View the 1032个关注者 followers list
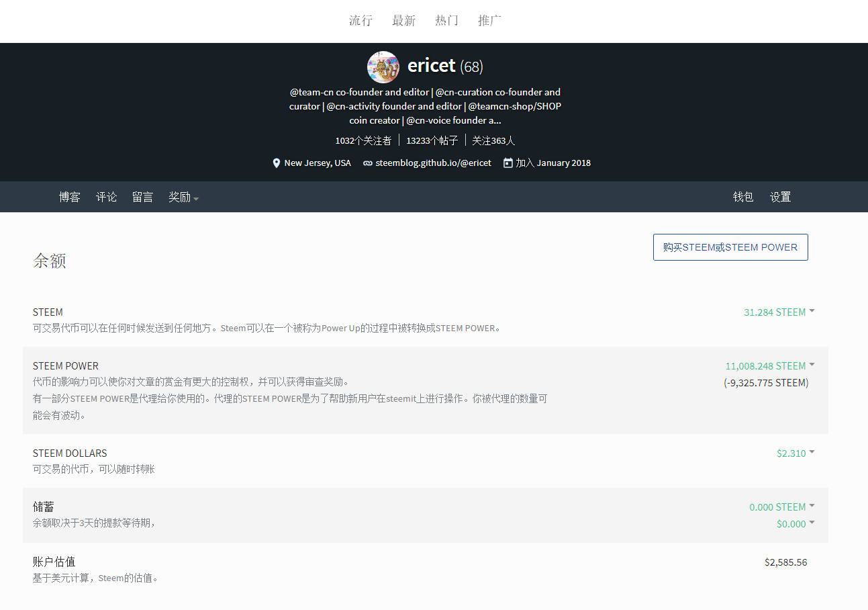 tap(363, 141)
